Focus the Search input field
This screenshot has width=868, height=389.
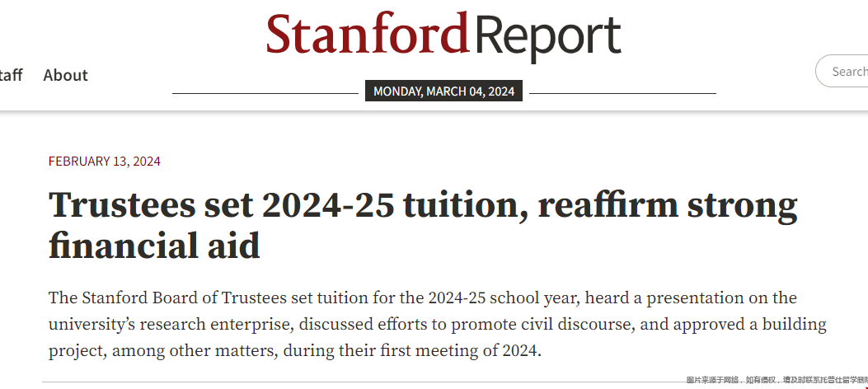[842, 71]
